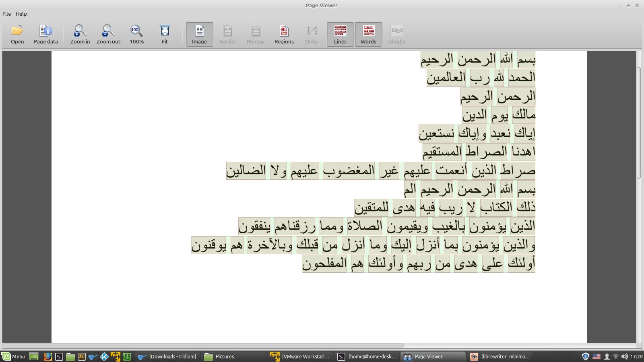Switch to the home@home-desk terminal window
Screen dimensions: 644x362
pos(367,356)
